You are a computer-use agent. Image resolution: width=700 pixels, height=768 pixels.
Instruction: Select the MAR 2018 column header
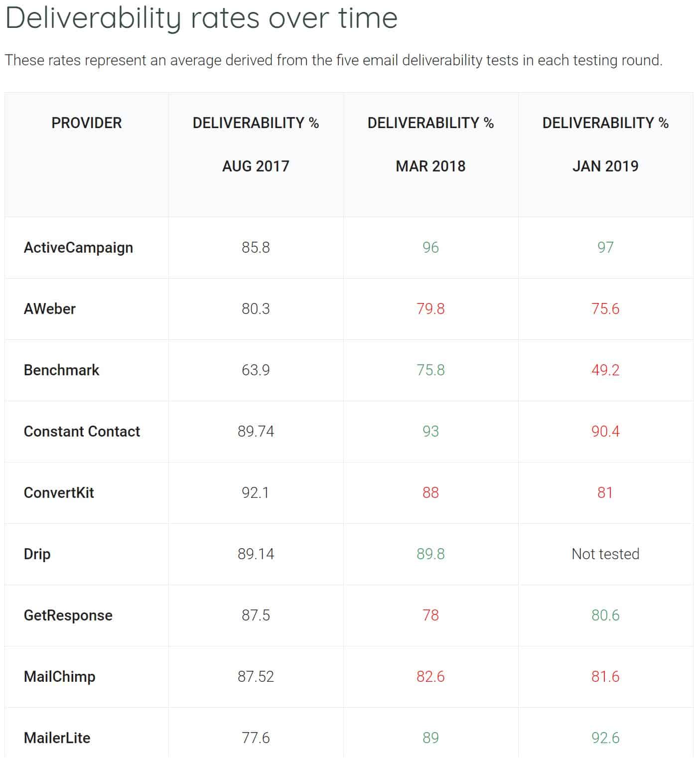tap(430, 145)
